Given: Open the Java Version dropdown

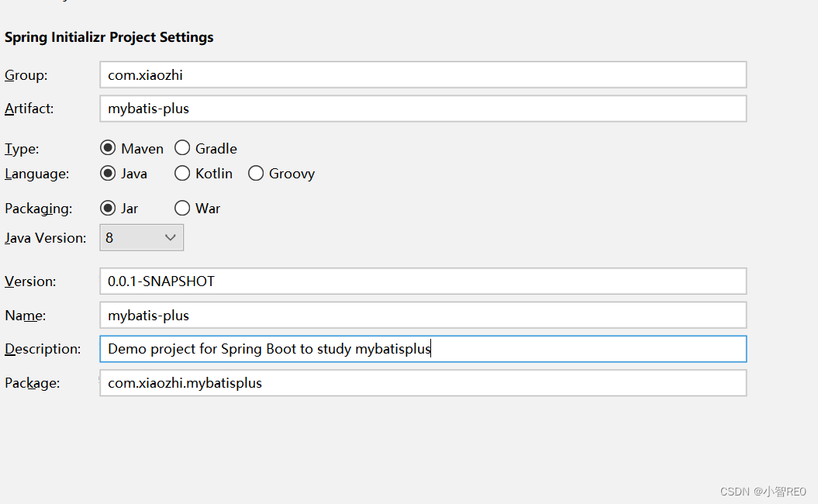Looking at the screenshot, I should tap(142, 238).
